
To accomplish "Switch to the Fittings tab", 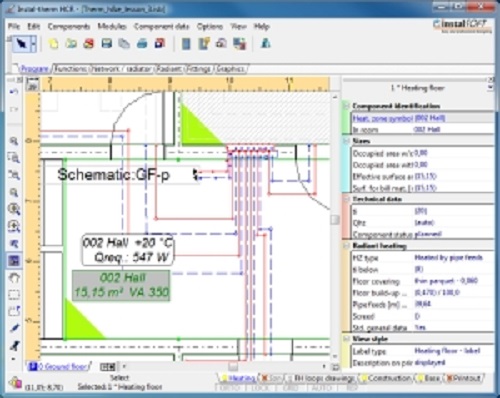I will (199, 69).
